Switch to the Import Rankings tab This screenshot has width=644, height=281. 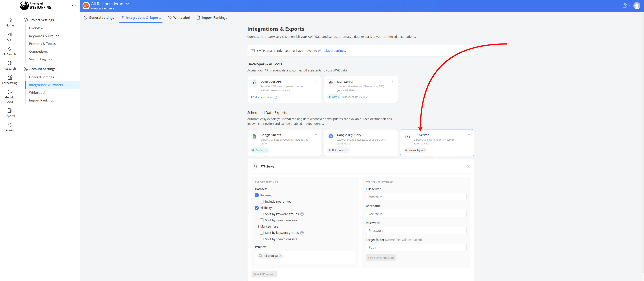[x=212, y=18]
